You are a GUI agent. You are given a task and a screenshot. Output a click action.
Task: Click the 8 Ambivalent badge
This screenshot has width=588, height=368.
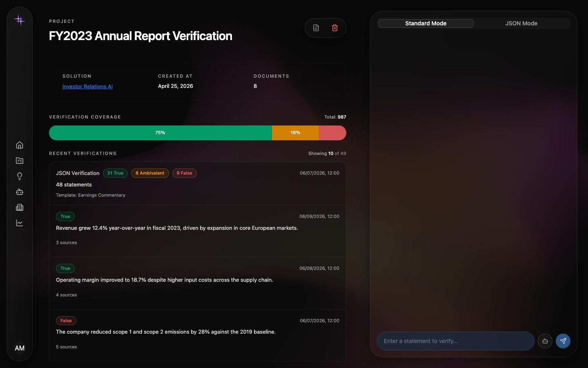(x=150, y=173)
